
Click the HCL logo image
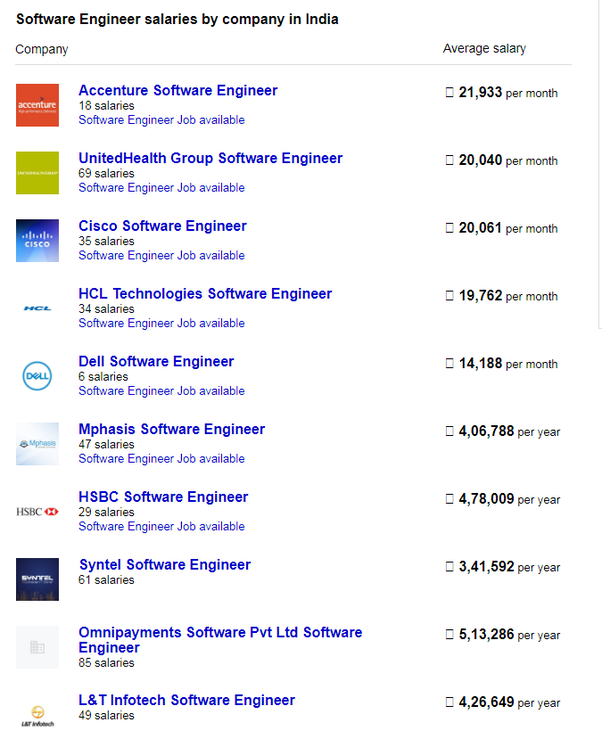(x=37, y=308)
